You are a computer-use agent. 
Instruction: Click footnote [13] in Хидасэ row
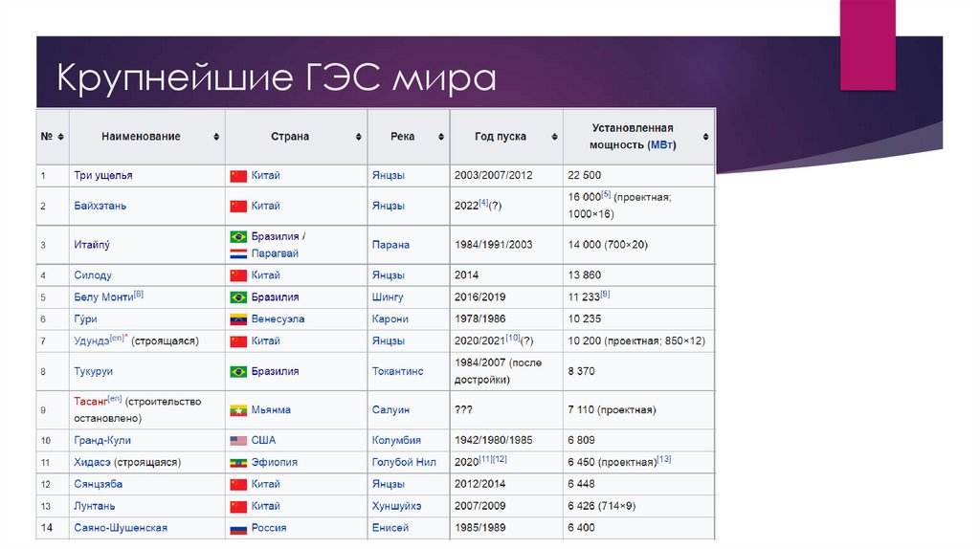[x=664, y=458]
